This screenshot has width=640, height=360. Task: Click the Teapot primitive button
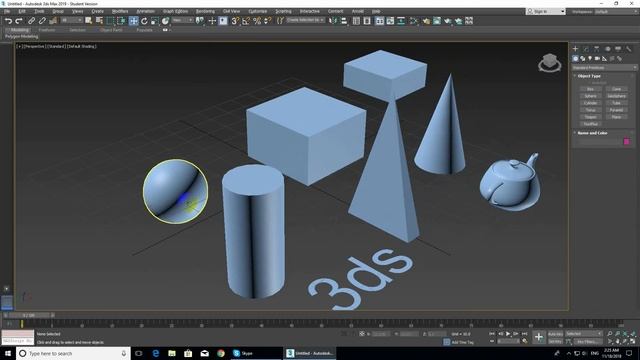(x=590, y=117)
